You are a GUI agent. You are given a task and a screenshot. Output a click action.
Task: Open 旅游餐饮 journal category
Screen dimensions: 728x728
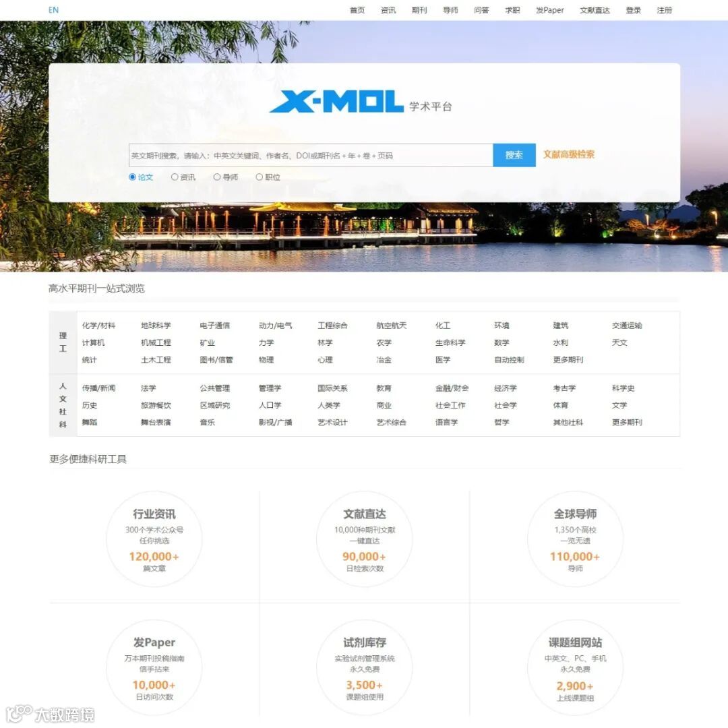[156, 405]
